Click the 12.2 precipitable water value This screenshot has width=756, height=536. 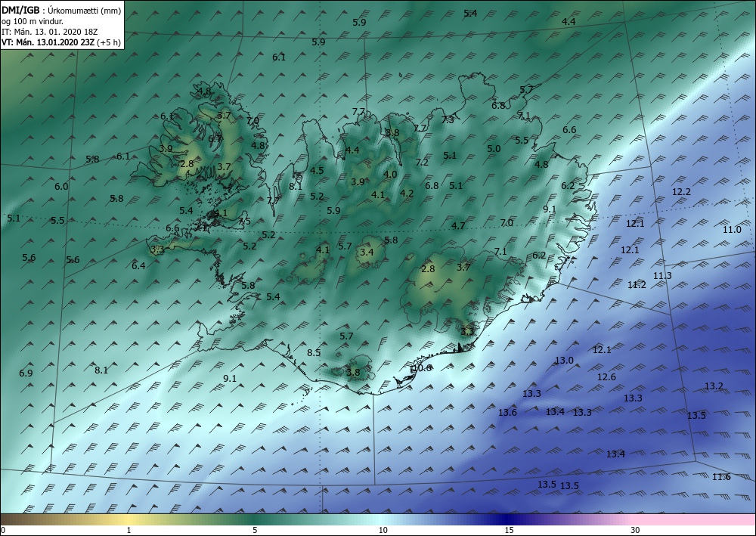(x=681, y=192)
